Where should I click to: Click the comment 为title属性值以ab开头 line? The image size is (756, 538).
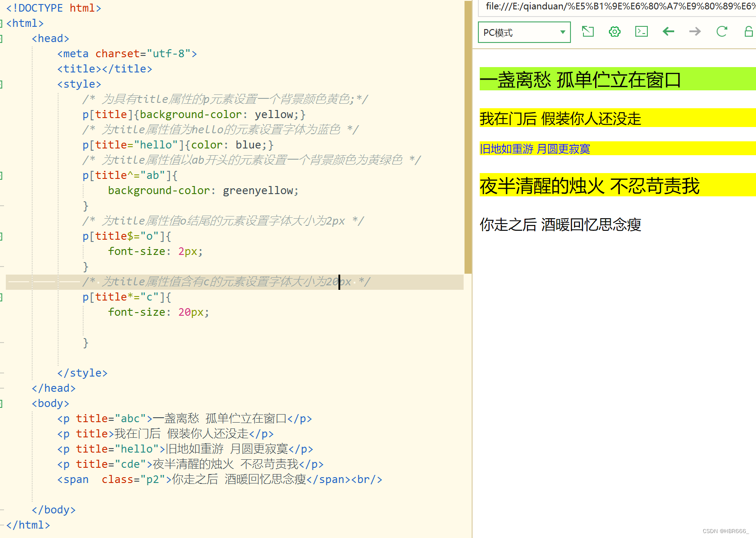pos(252,160)
